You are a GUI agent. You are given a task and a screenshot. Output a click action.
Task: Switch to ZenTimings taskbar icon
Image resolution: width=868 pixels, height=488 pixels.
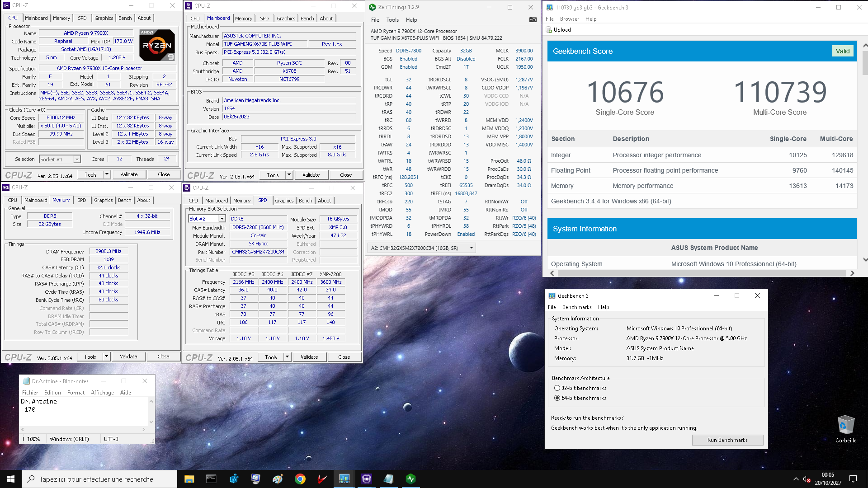coord(411,479)
